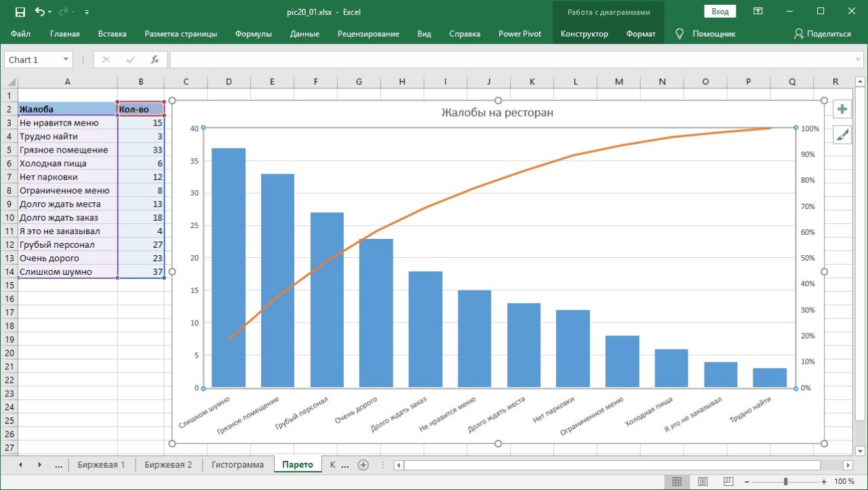Click the Слишком шумно bar in chart

229,268
